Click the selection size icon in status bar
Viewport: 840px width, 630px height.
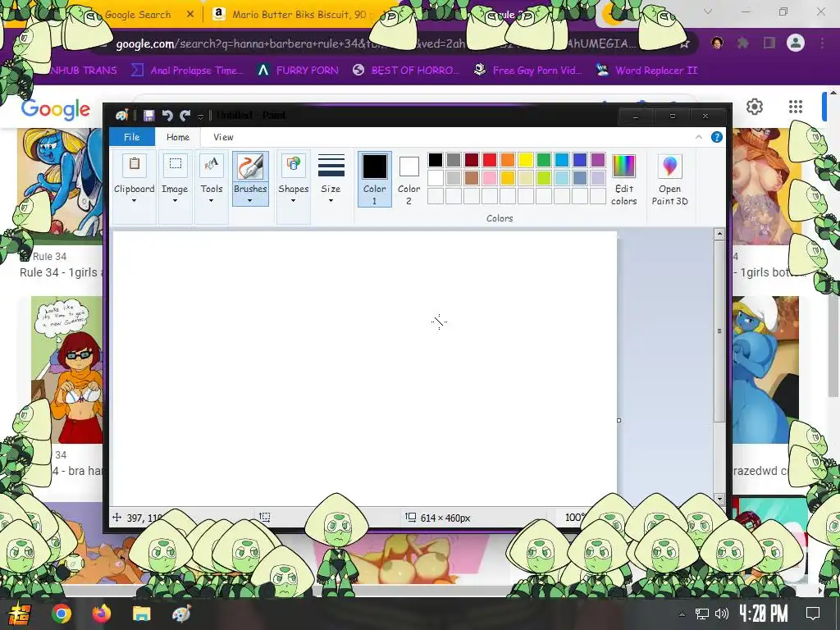265,518
